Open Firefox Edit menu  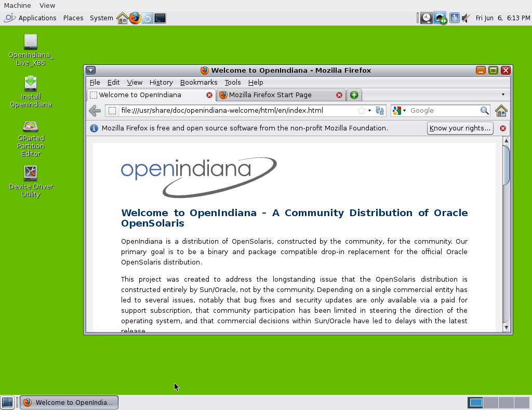click(x=113, y=83)
